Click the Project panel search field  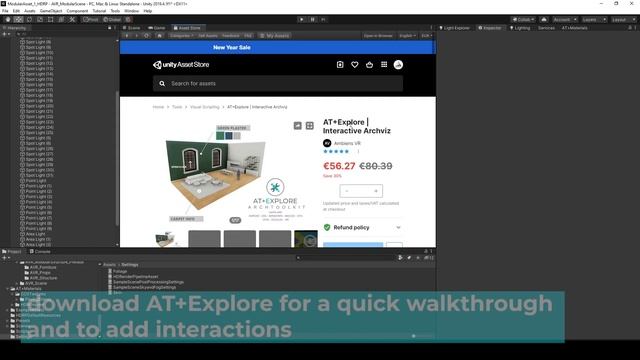[345, 258]
